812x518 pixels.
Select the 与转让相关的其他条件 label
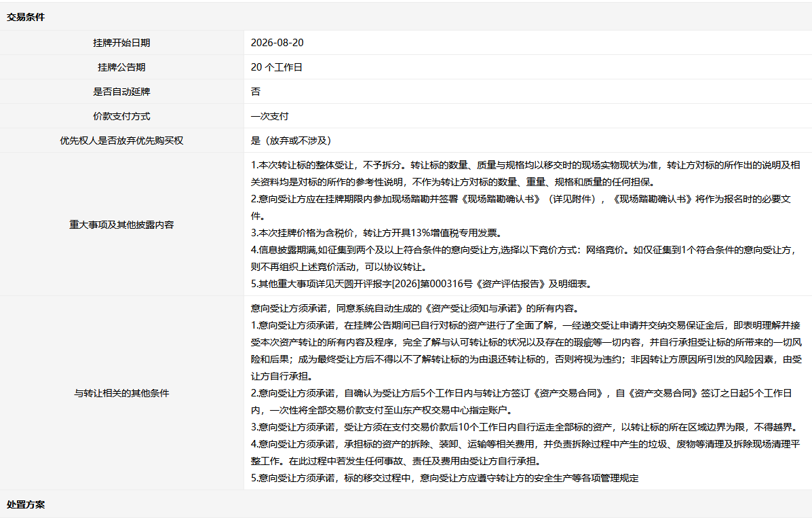coord(121,393)
